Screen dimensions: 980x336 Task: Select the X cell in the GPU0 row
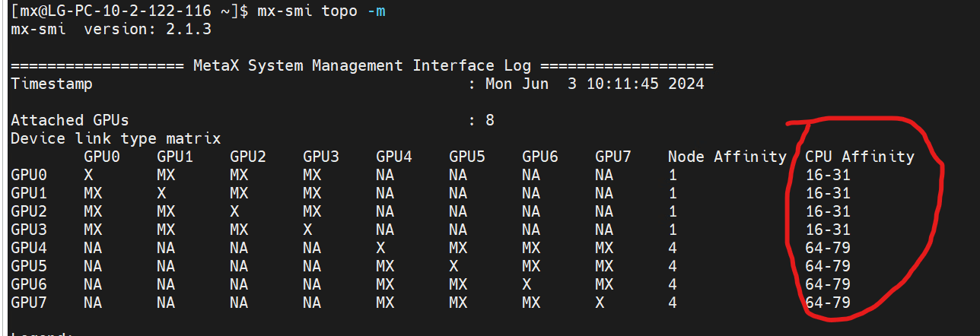[x=88, y=175]
